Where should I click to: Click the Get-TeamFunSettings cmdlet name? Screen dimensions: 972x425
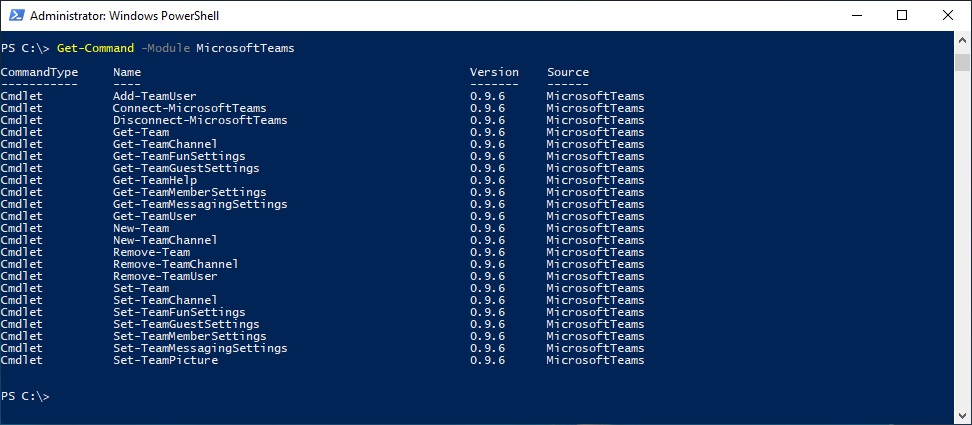point(179,156)
